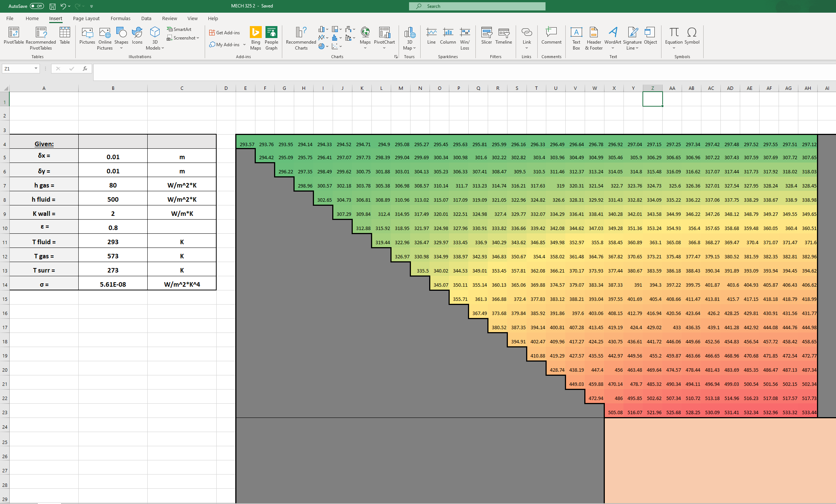Open Online Pictures
This screenshot has width=836, height=504.
(105, 38)
